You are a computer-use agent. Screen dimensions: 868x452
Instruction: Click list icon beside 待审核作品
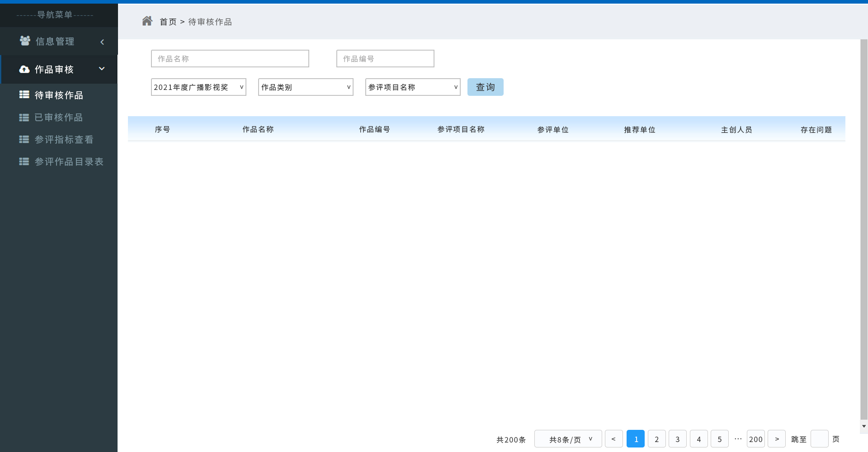pos(24,94)
